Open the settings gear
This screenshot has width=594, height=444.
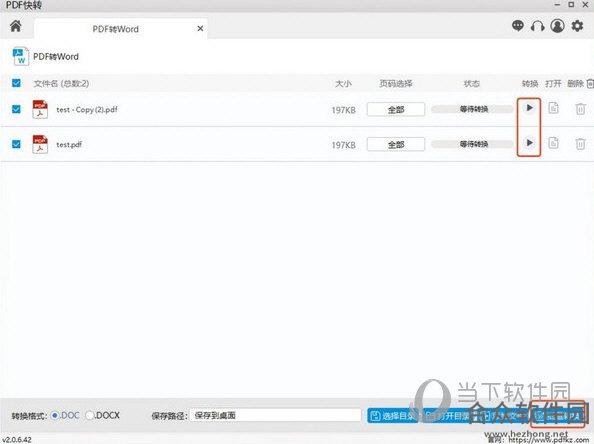click(577, 26)
